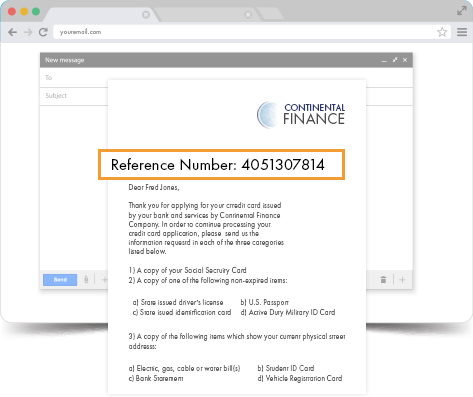This screenshot has width=473, height=397.
Task: Pop out the New message window
Action: [395, 60]
